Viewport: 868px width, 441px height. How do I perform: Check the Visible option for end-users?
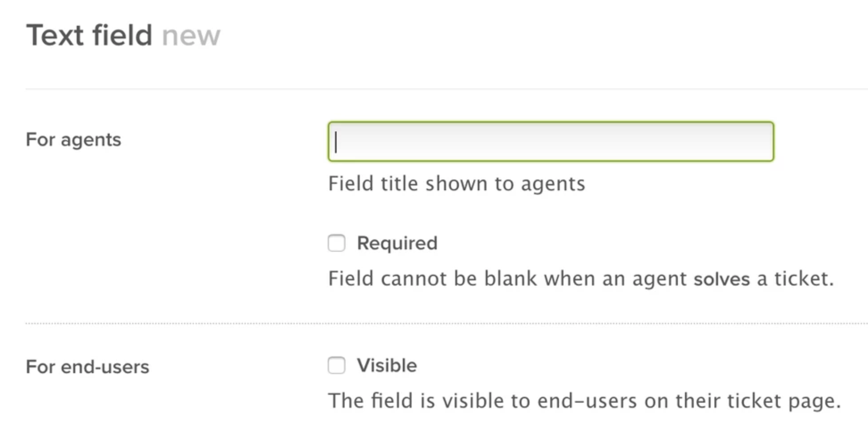click(x=336, y=365)
